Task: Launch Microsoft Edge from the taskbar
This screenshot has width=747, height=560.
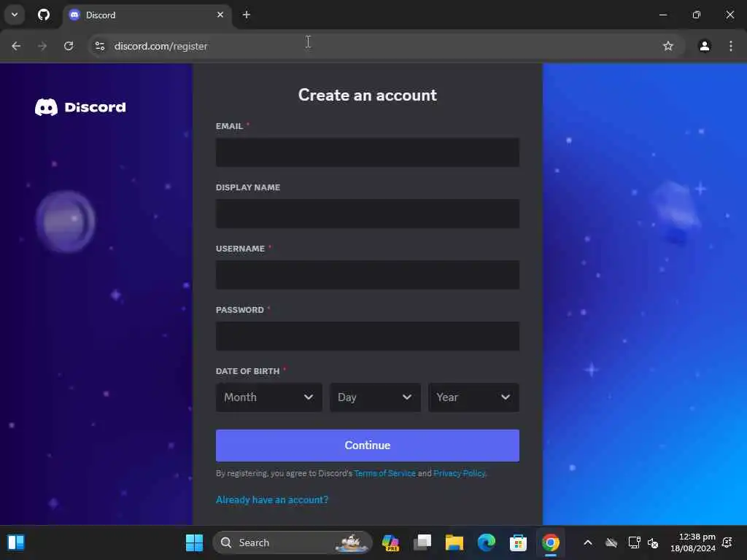Action: 487,542
